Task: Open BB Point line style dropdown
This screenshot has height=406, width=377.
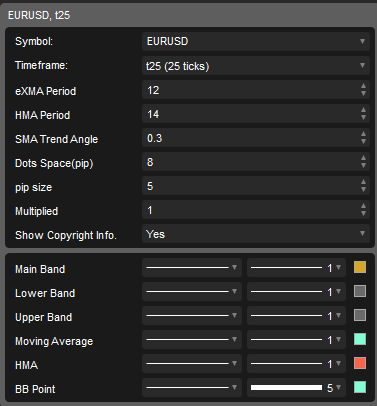Action: tap(192, 387)
